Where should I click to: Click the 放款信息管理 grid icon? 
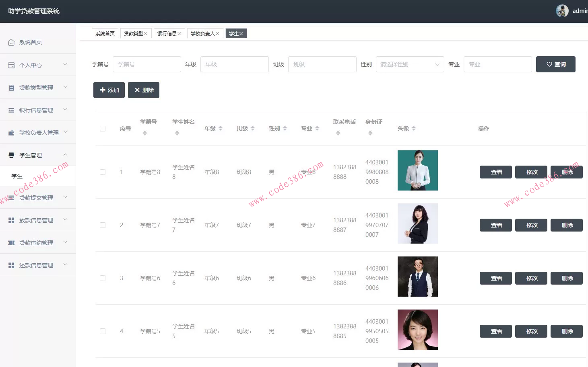tap(11, 220)
